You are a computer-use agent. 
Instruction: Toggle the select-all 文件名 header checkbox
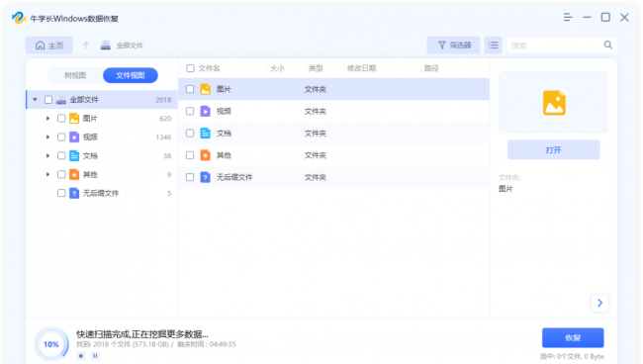pyautogui.click(x=190, y=68)
